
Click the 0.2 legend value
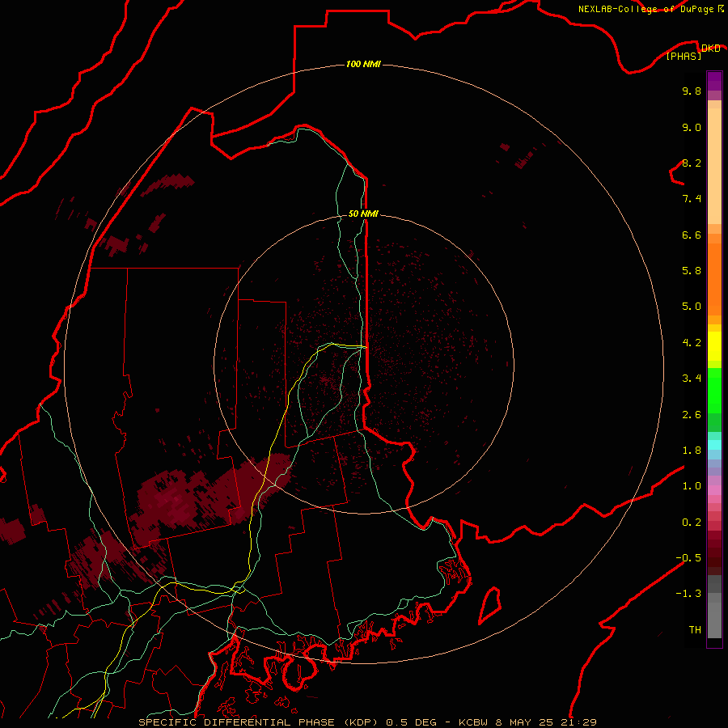point(692,522)
